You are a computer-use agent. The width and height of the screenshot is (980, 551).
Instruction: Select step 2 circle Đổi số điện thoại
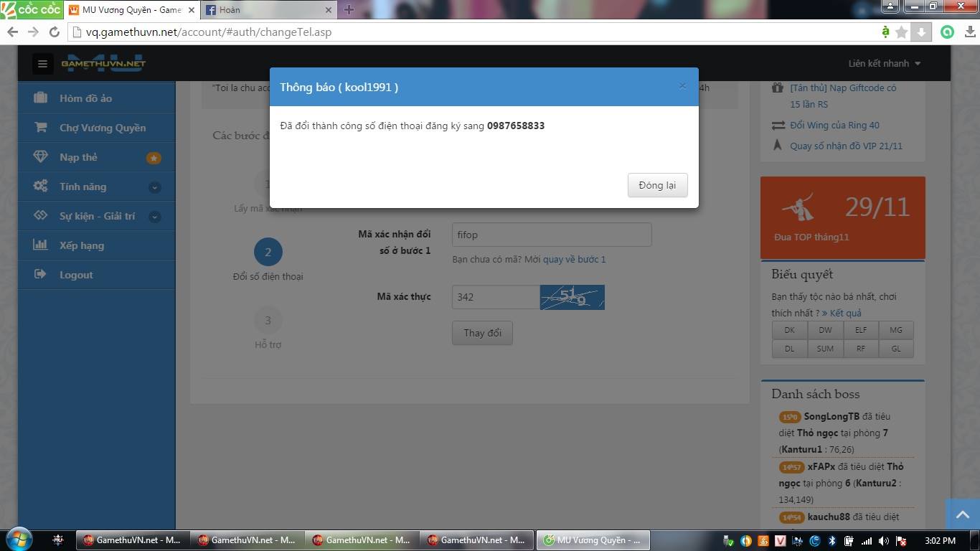[x=268, y=252]
